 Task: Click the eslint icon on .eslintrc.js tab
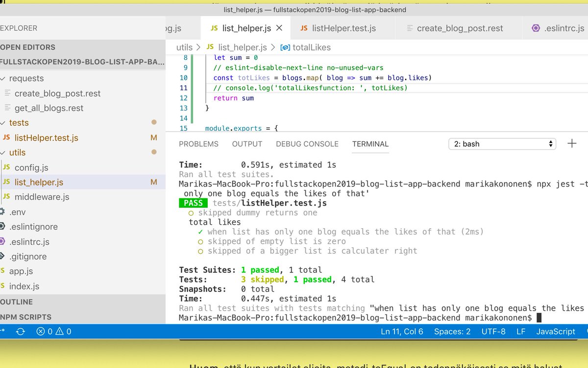click(536, 28)
